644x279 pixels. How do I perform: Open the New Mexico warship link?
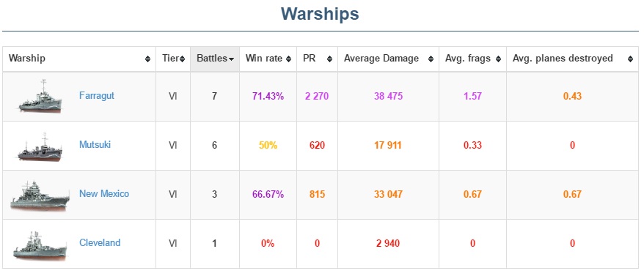104,193
